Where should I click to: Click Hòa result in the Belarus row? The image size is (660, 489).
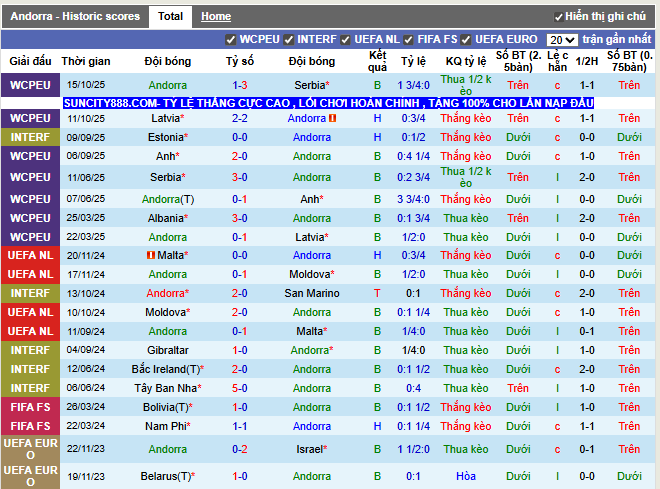coord(466,476)
